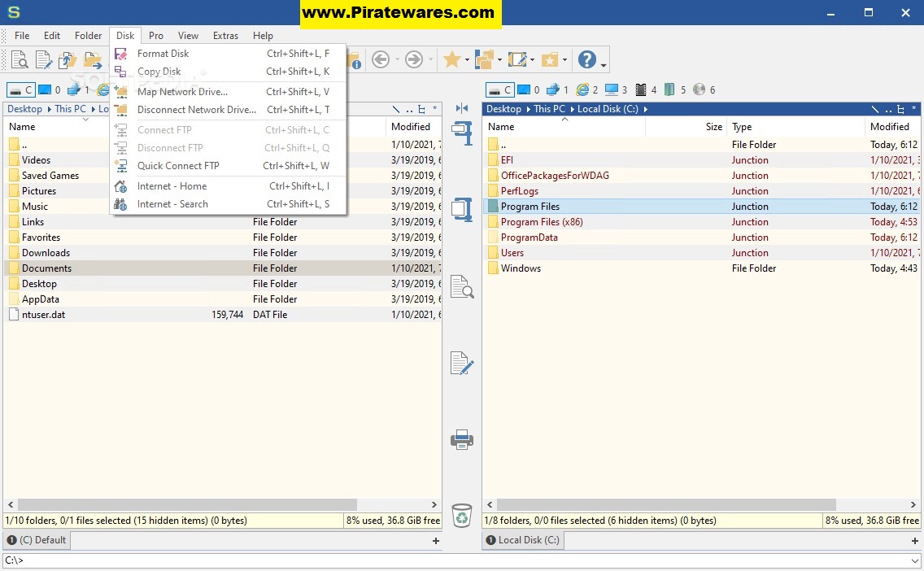Open dropdown arrow next to Help icon

604,65
